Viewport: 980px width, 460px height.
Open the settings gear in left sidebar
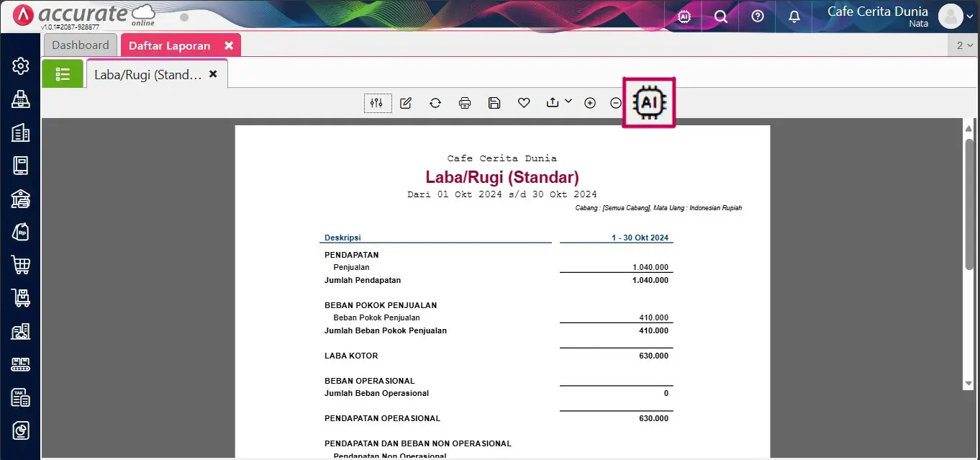(20, 66)
